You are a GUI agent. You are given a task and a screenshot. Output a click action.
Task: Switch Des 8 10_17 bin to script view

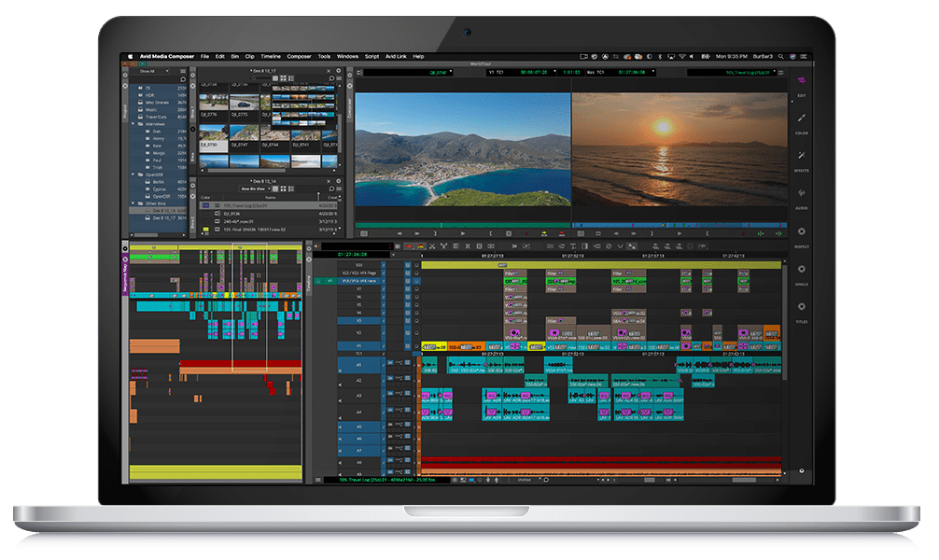point(291,78)
